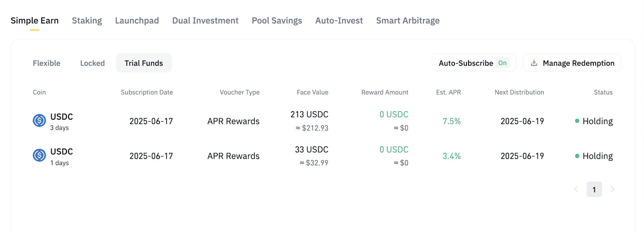Open the Dual Investment tab
This screenshot has height=232, width=644.
(205, 21)
